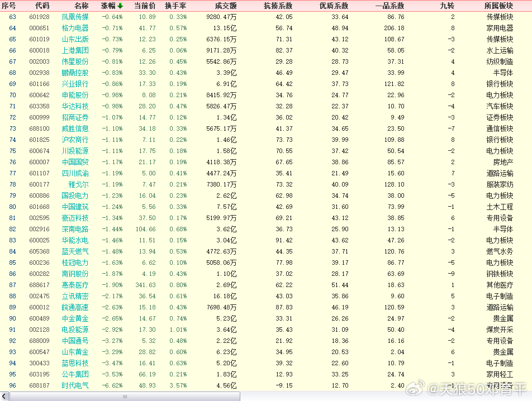Click 抗揍系数 value 91.42
This screenshot has width=532, height=401.
point(284,240)
